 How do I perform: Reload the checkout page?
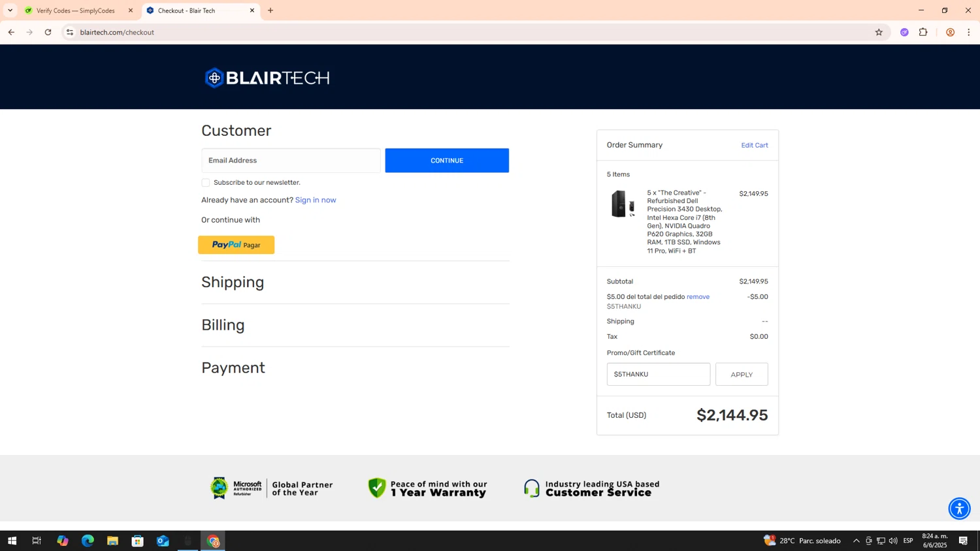(48, 32)
